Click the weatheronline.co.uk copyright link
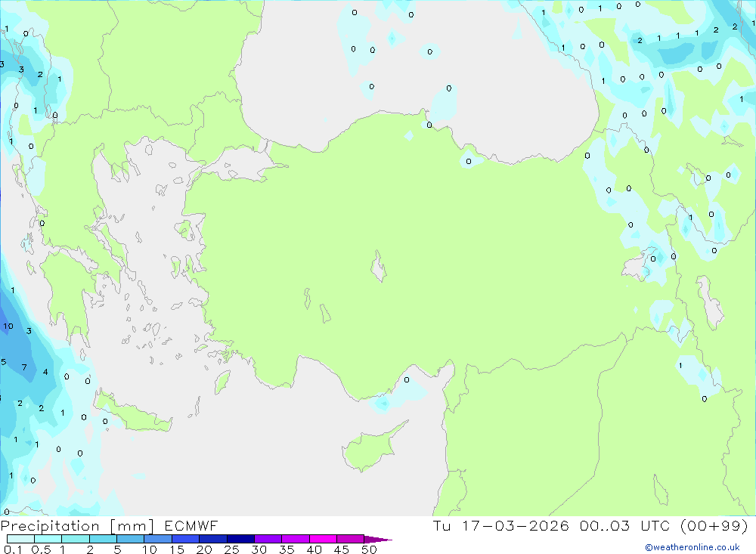This screenshot has width=756, height=554. (x=692, y=547)
